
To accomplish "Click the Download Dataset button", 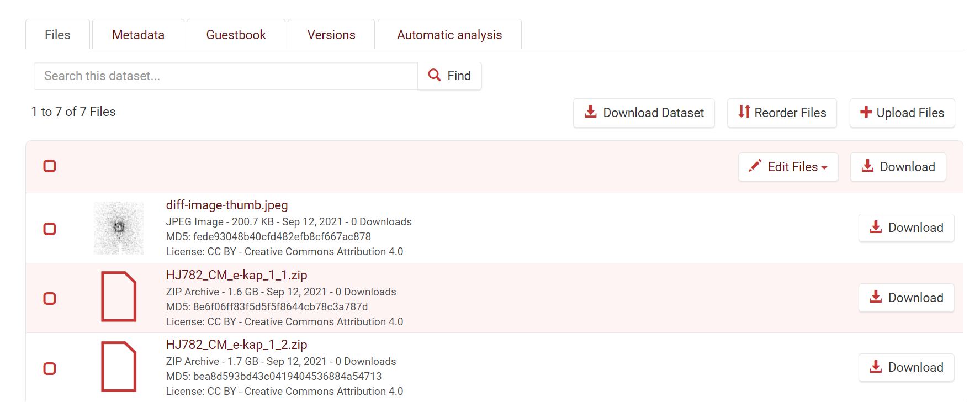I will point(644,113).
